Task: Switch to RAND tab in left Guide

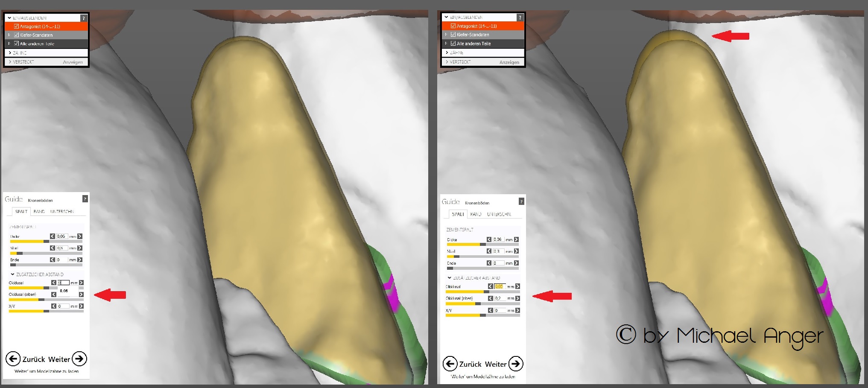Action: [x=39, y=212]
